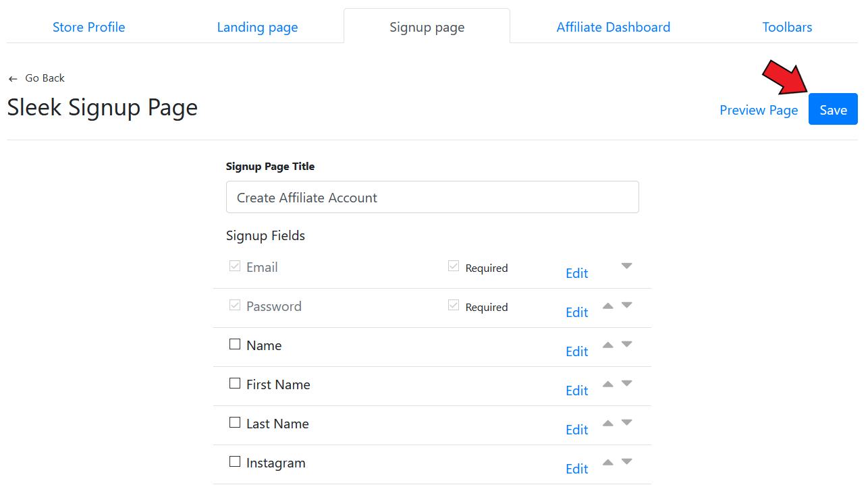Edit the Instagram signup field

click(576, 469)
